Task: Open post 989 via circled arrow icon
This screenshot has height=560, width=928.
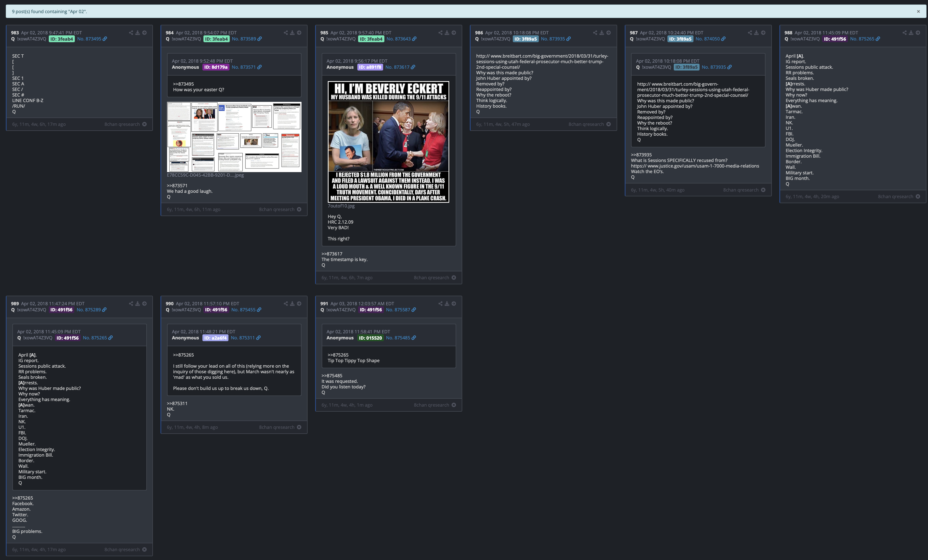Action: pyautogui.click(x=145, y=304)
